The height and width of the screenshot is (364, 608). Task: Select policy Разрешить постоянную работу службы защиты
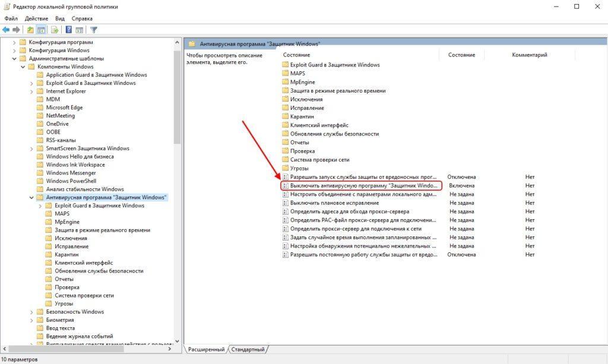[363, 255]
